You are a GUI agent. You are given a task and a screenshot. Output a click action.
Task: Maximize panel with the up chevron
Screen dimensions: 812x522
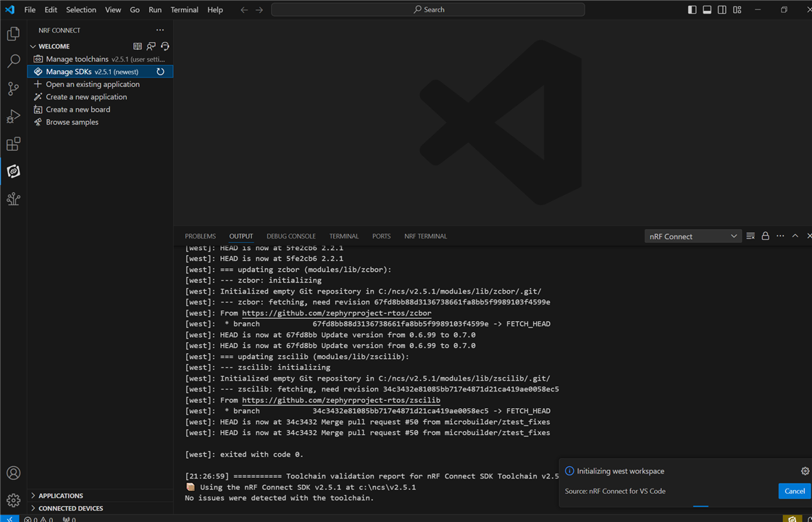tap(795, 236)
